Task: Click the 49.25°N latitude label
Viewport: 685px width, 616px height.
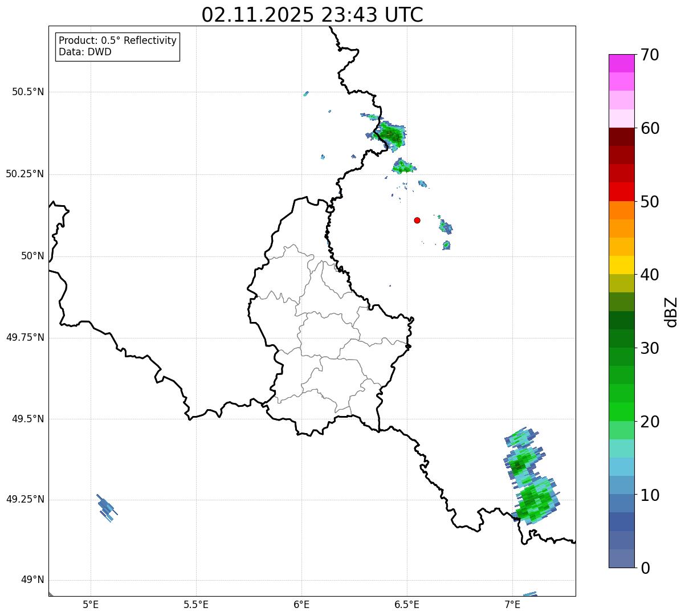Action: coord(25,500)
